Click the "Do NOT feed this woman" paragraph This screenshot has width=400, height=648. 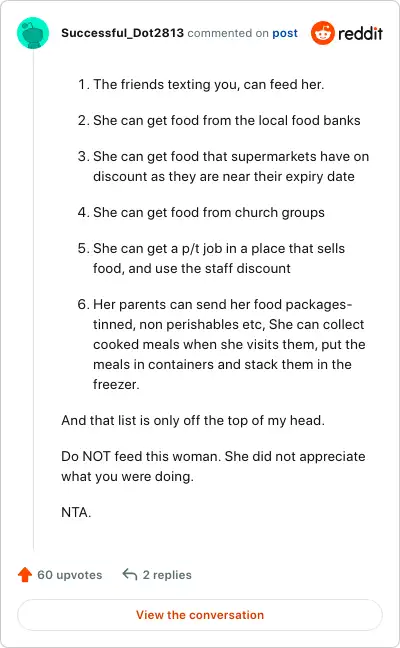pyautogui.click(x=213, y=466)
